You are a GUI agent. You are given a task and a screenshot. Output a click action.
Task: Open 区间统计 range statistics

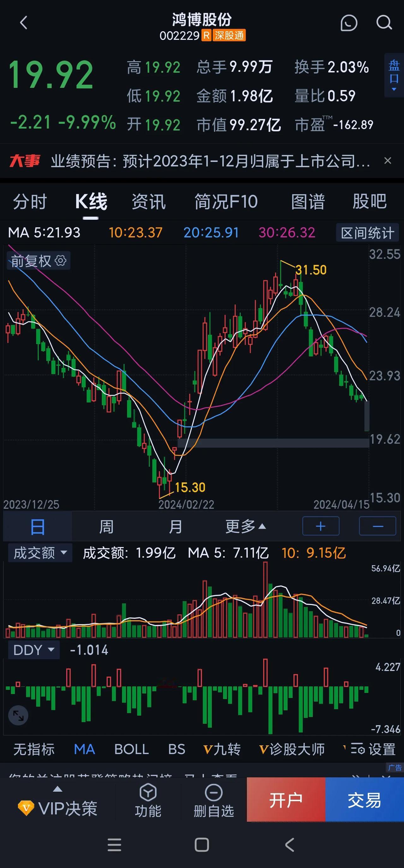click(x=367, y=233)
